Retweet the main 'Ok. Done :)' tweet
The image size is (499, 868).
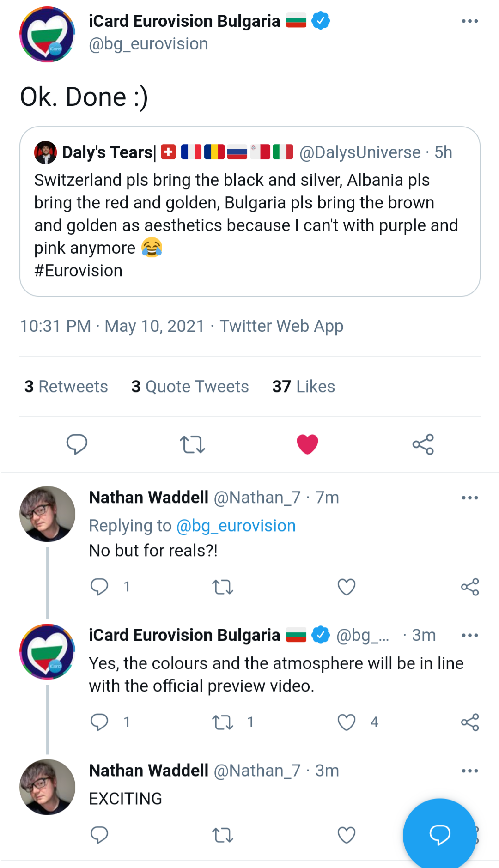192,444
